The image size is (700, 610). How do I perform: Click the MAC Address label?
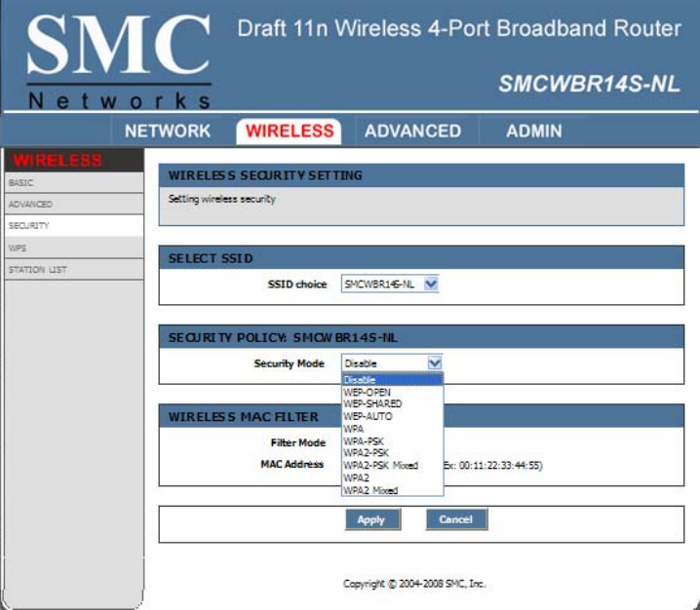pyautogui.click(x=292, y=464)
